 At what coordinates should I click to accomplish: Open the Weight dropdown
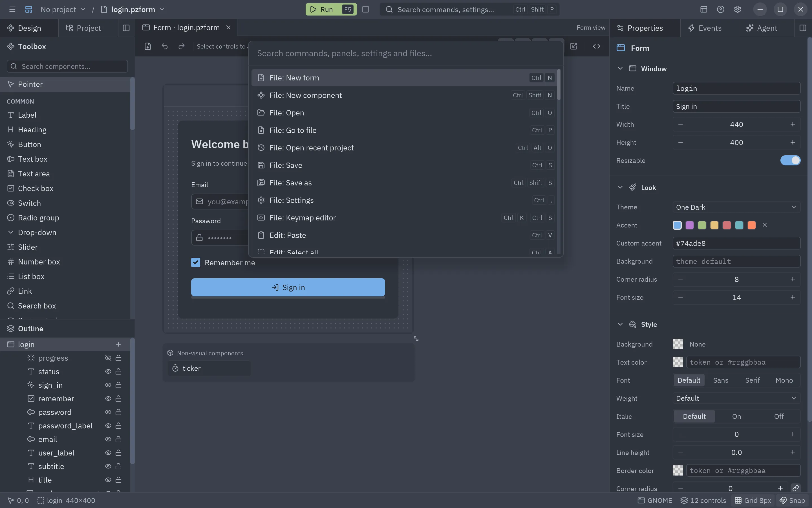click(x=736, y=398)
